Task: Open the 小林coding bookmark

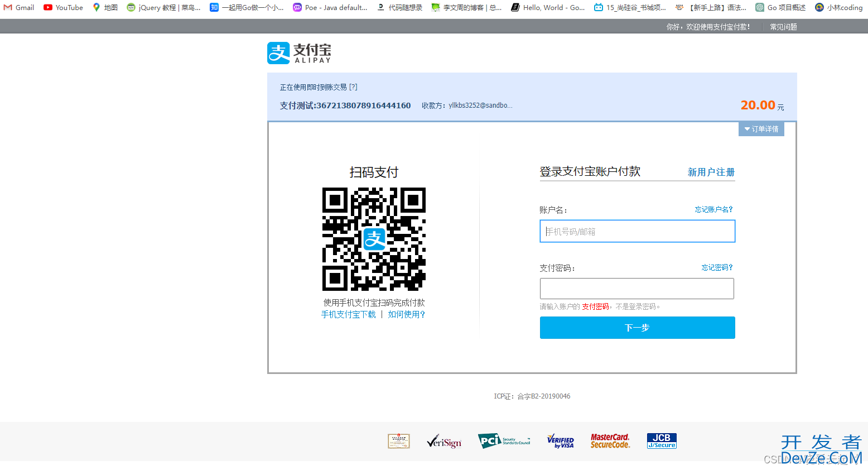Action: pos(838,7)
